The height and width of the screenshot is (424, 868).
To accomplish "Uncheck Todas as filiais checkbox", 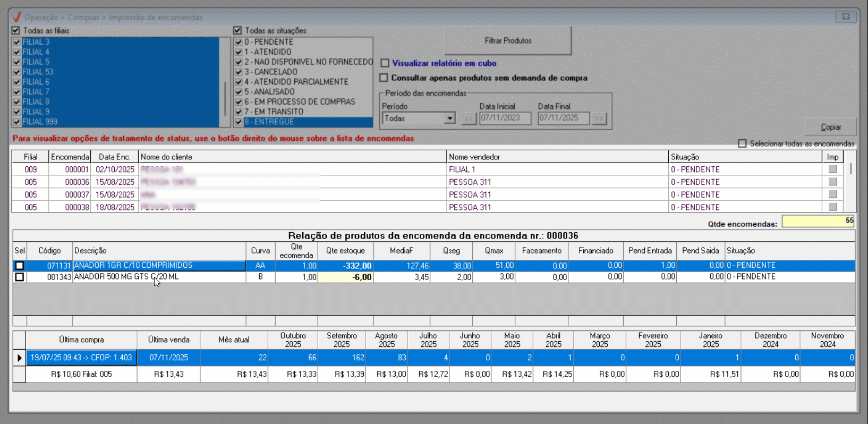I will pyautogui.click(x=16, y=31).
